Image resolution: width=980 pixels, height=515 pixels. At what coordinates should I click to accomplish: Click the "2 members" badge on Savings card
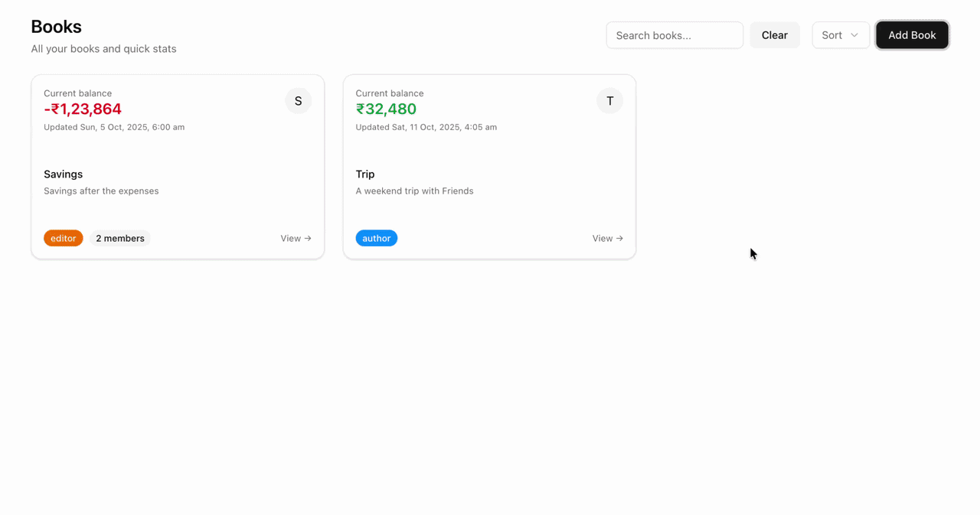point(119,238)
